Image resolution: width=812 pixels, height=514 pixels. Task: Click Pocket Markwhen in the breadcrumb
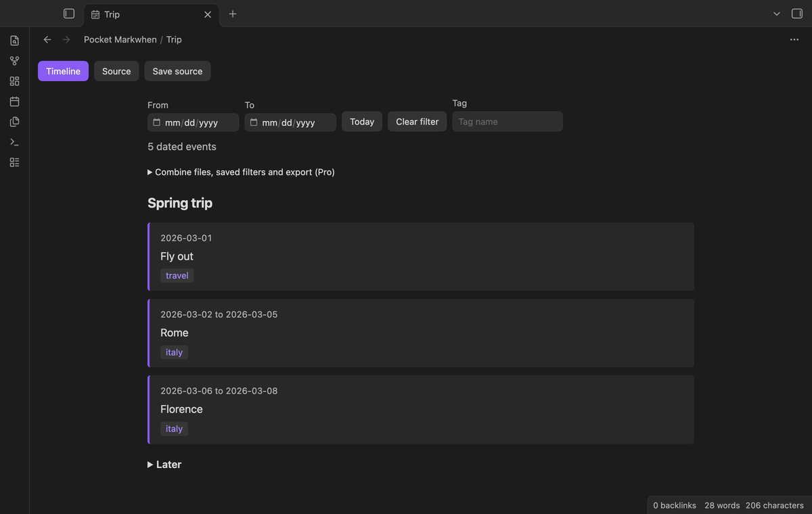pyautogui.click(x=120, y=40)
